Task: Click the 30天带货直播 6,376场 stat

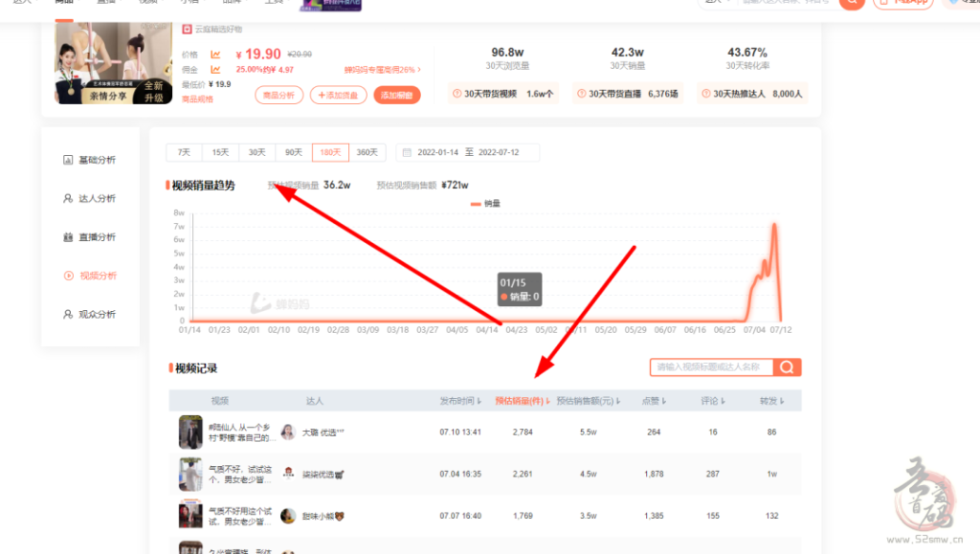Action: (628, 94)
